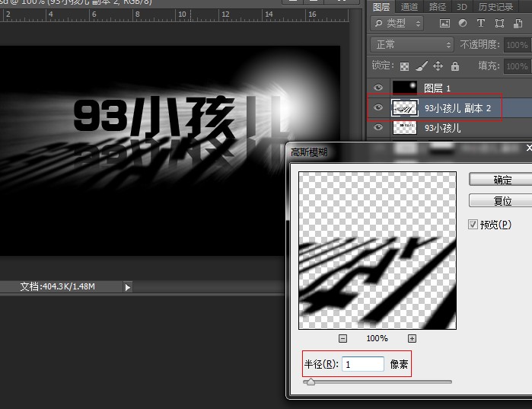
Task: Hide the 图层 1 layer
Action: coord(378,88)
